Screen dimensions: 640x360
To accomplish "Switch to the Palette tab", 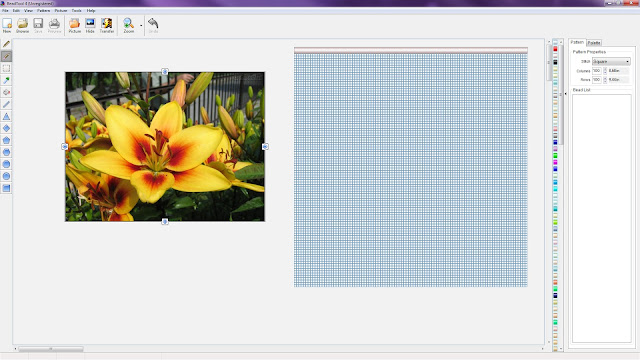I will pos(594,42).
